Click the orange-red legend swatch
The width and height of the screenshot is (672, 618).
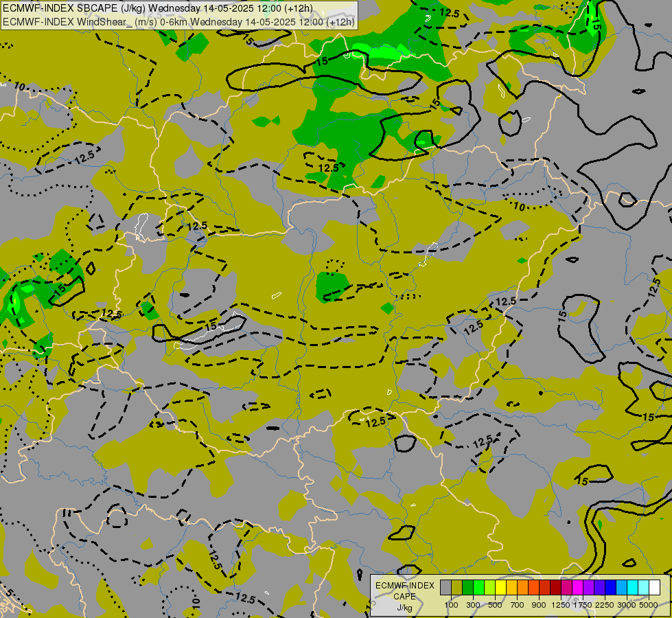point(533,588)
